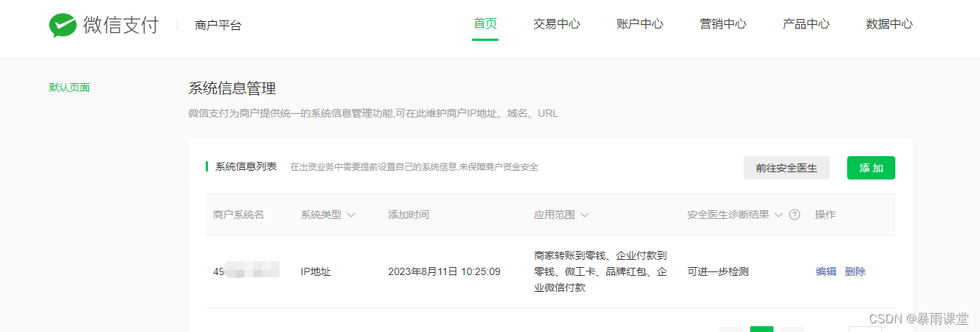
Task: Click the 前往安全医生 button
Action: [787, 168]
